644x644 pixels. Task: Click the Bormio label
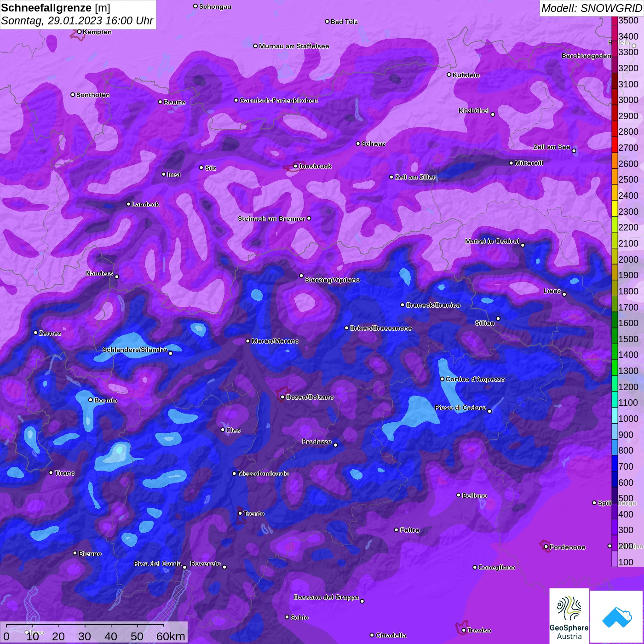(x=106, y=400)
